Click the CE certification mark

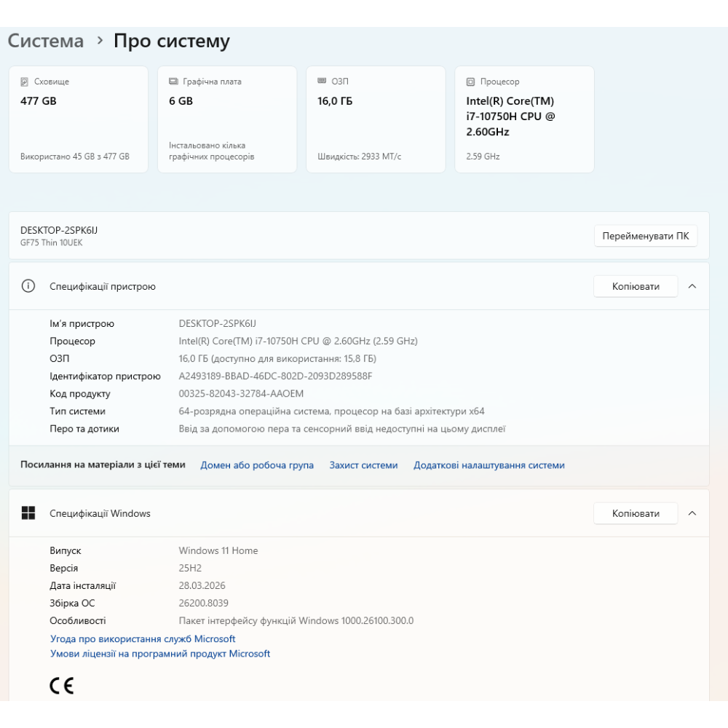click(62, 685)
